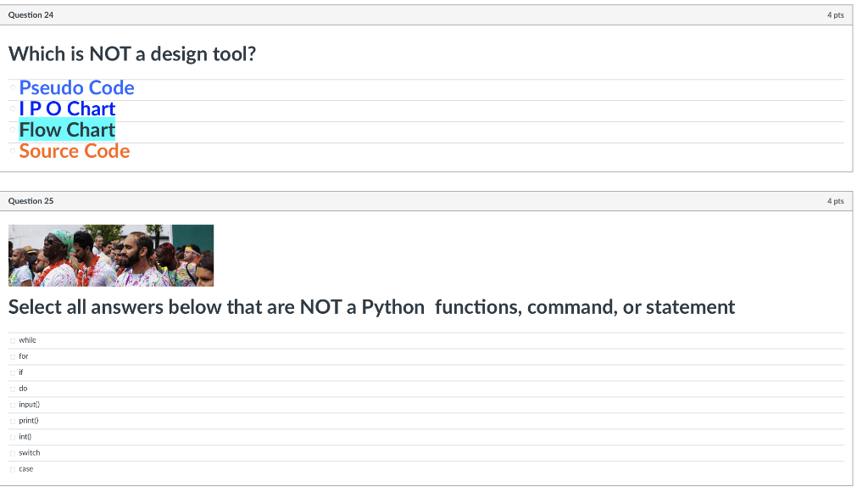Select the I P O Chart radio button
The image size is (868, 487).
coord(13,109)
